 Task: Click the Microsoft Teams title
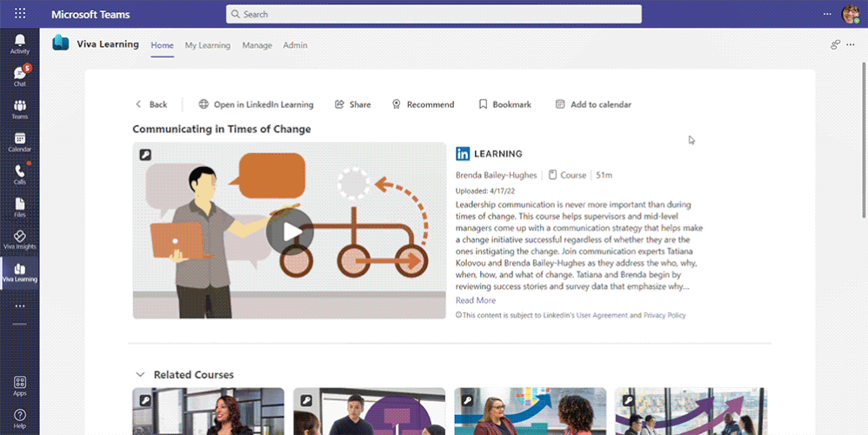90,15
